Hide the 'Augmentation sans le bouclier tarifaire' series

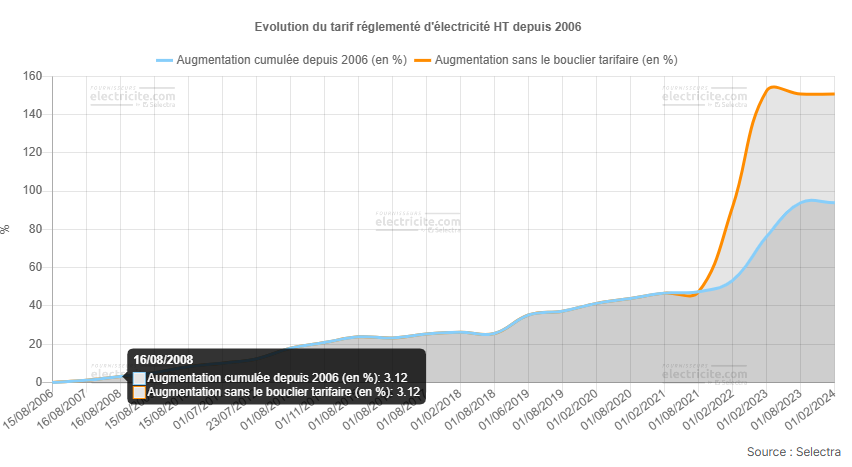(556, 60)
